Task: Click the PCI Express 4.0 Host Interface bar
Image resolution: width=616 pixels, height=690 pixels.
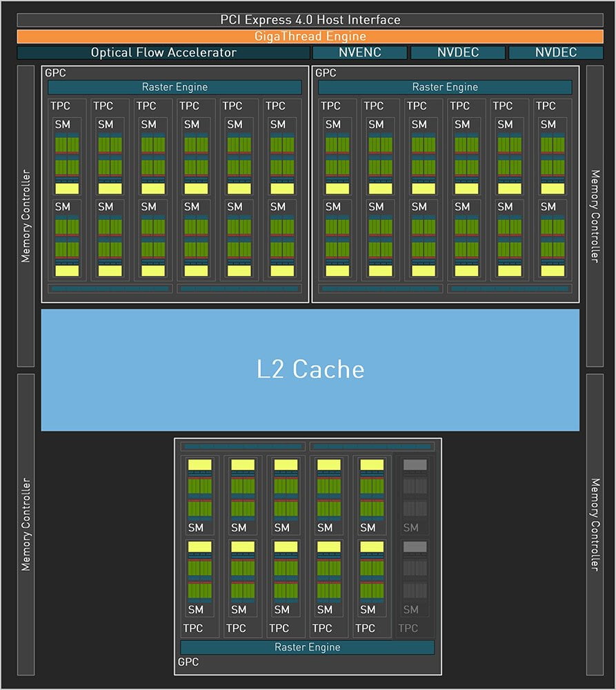Action: 310,20
